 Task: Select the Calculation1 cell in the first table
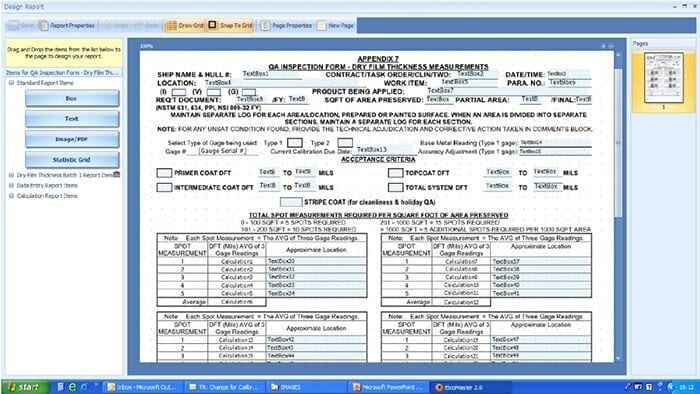tap(237, 261)
